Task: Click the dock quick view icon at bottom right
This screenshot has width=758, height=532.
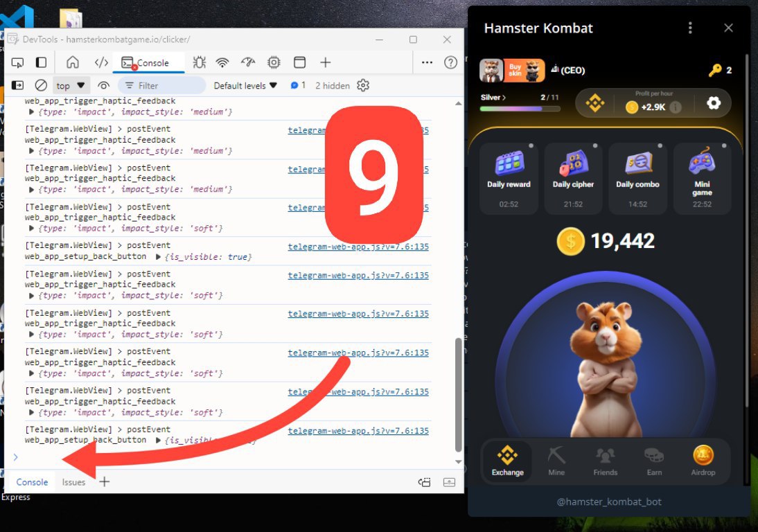Action: coord(425,482)
